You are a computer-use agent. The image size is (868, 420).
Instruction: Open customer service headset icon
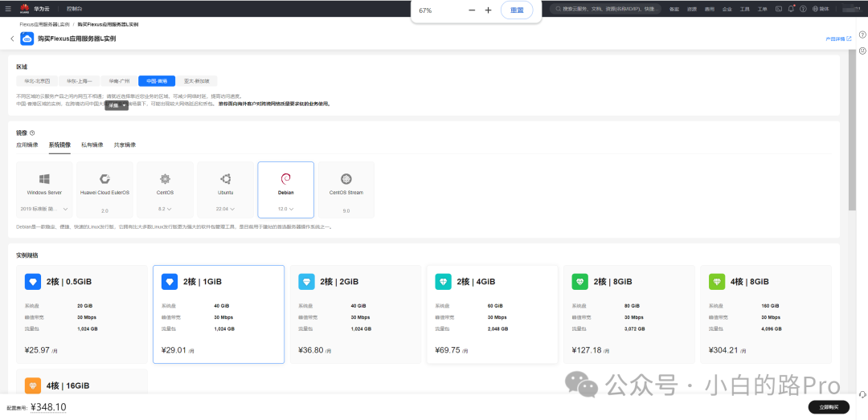tap(862, 394)
